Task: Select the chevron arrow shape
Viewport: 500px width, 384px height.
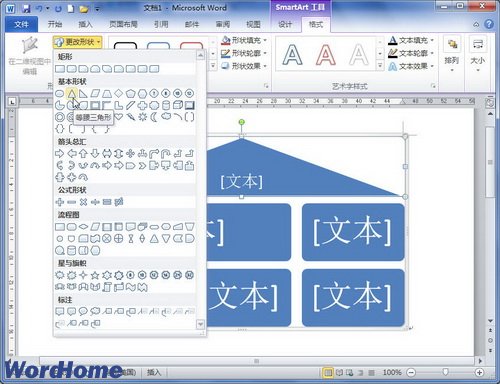Action: tap(142, 165)
